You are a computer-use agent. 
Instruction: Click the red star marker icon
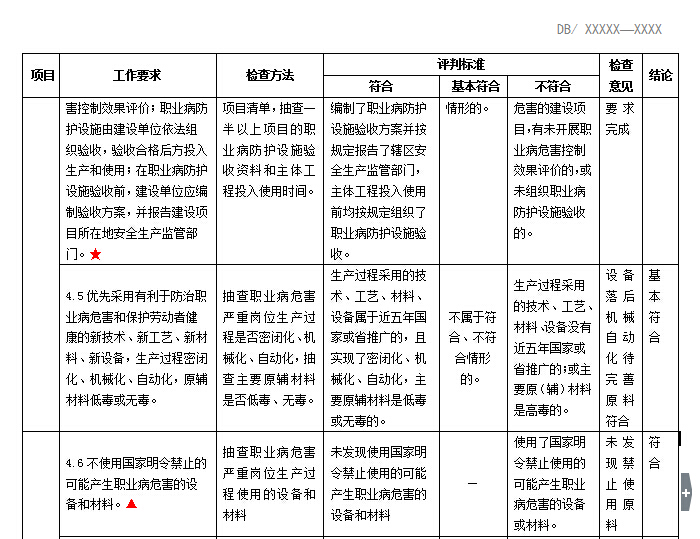click(96, 254)
